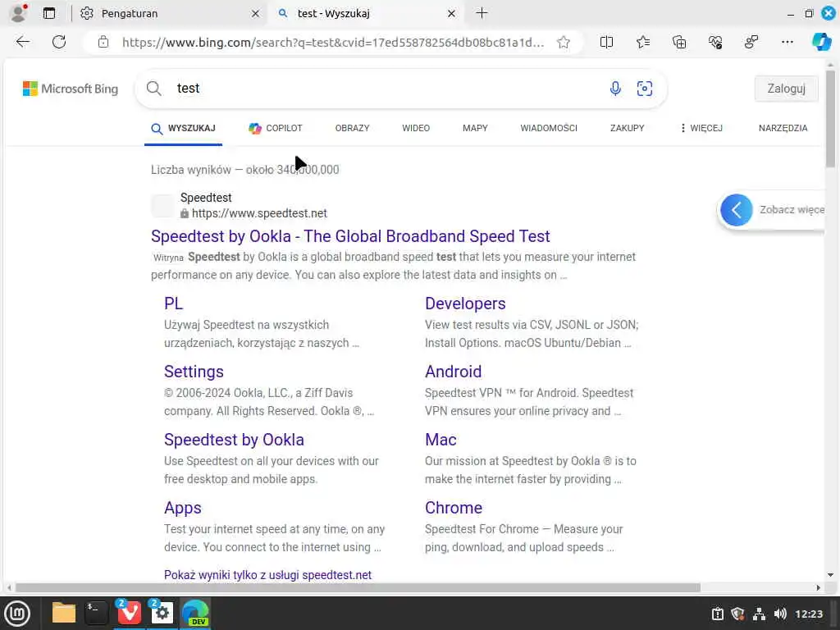Screen dimensions: 840x630
Task: Open Collections from the toolbar
Action: coord(679,42)
